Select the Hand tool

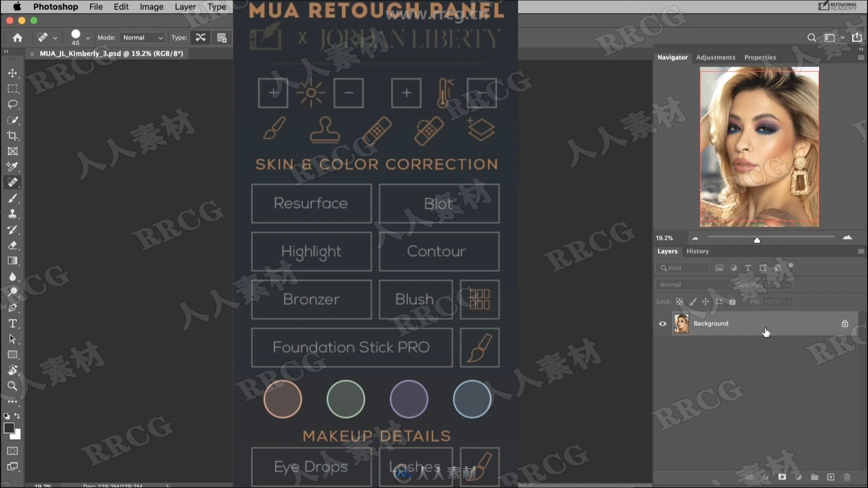[x=13, y=371]
